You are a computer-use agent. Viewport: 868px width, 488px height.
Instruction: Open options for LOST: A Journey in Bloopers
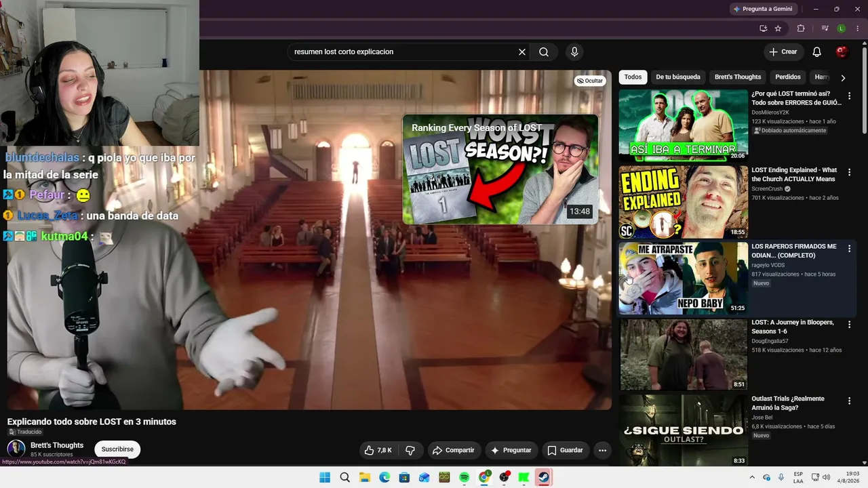coord(849,325)
